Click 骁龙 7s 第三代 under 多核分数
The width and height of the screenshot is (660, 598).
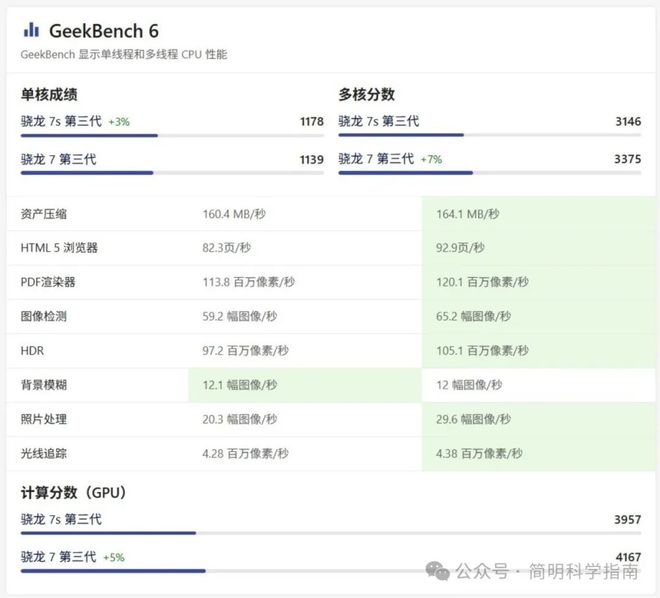(379, 121)
